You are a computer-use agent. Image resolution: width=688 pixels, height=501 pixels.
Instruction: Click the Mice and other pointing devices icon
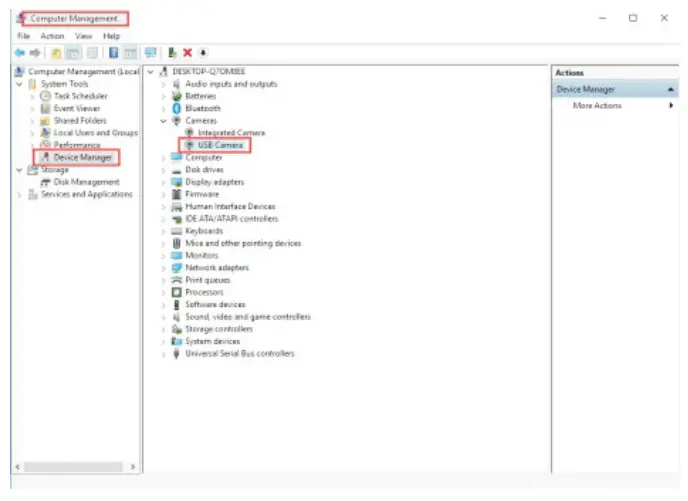tap(176, 243)
